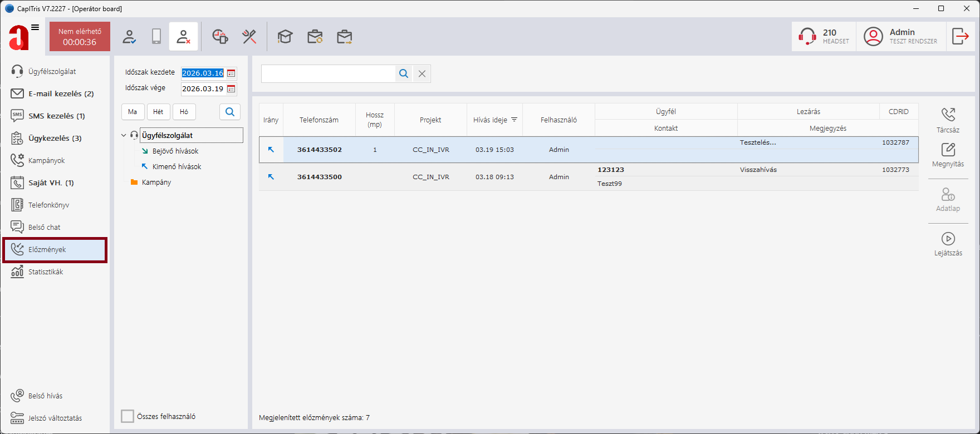Go to Statisztikák in sidebar

point(46,272)
